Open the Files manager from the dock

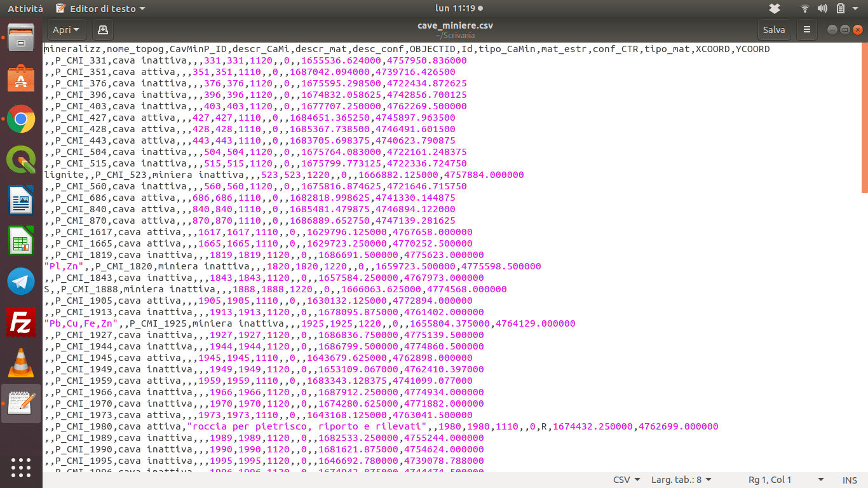pos(21,37)
